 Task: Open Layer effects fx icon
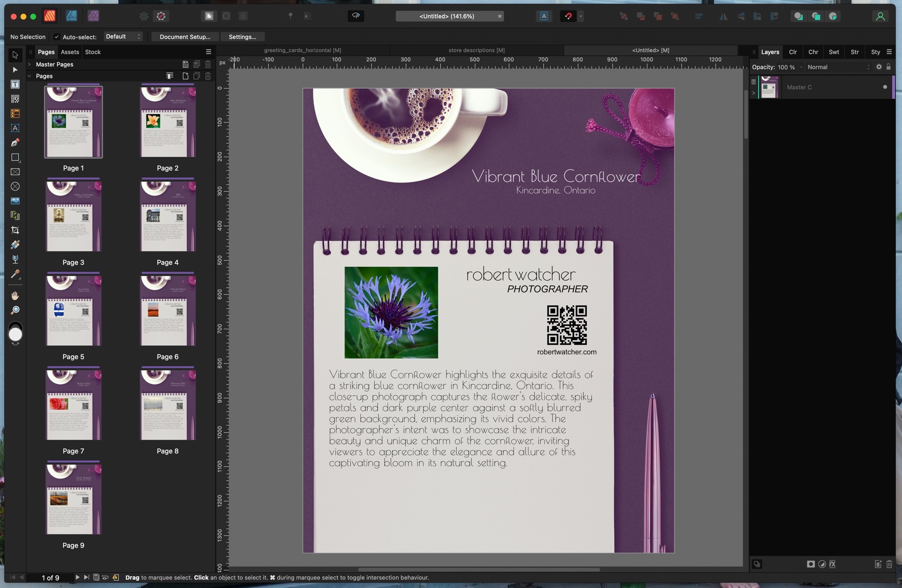(833, 564)
